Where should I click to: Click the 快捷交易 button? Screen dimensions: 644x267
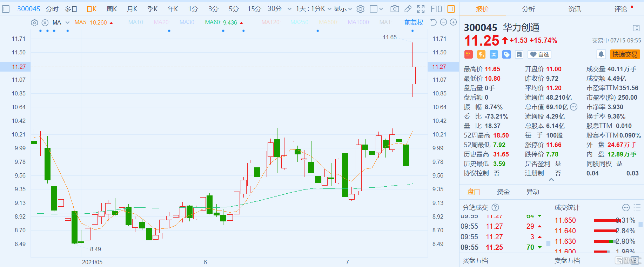tap(625, 54)
